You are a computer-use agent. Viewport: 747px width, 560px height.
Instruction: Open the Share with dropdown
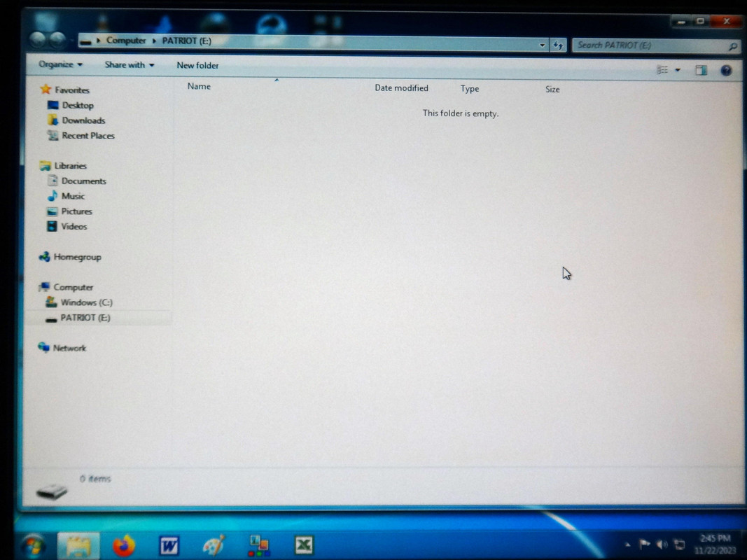pos(129,65)
